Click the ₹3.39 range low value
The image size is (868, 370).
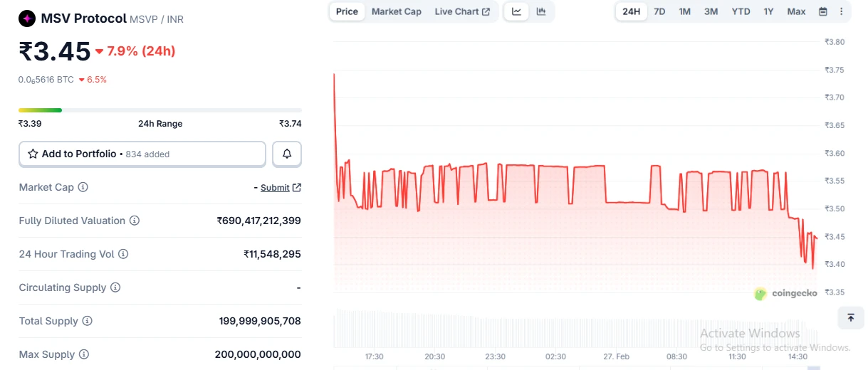point(30,124)
